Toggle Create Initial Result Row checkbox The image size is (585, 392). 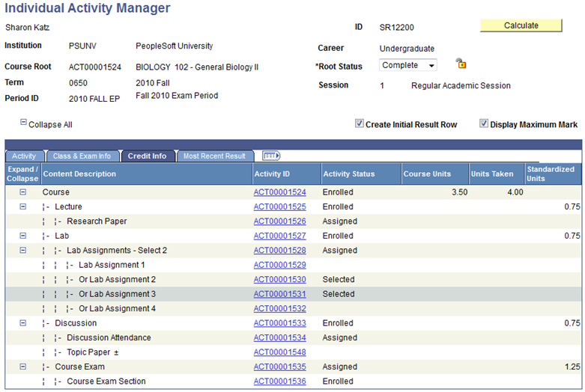click(360, 123)
